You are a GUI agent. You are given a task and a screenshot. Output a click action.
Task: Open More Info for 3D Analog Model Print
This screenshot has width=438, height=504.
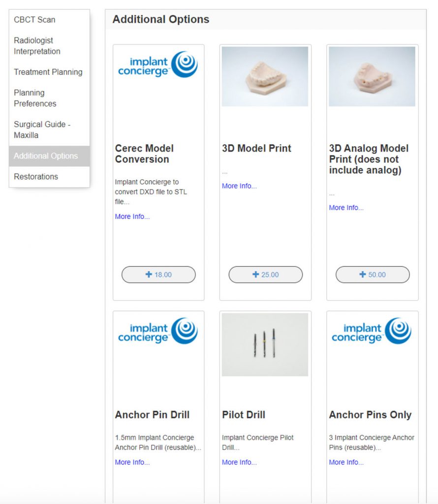(x=346, y=208)
